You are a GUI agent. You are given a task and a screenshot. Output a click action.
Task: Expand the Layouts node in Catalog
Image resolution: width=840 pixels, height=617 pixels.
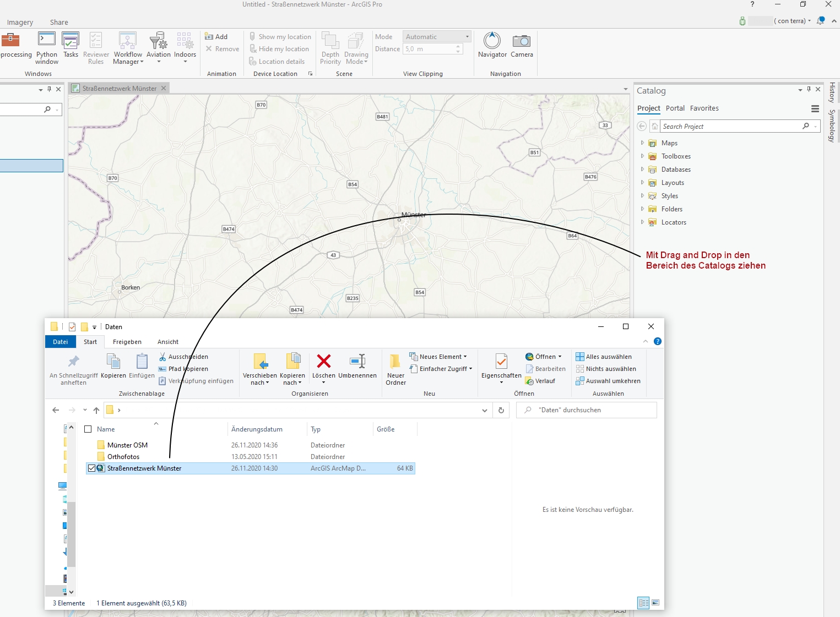click(x=642, y=182)
